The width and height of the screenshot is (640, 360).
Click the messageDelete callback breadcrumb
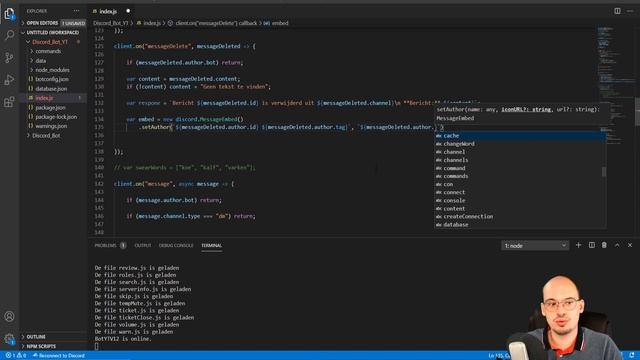coord(212,23)
